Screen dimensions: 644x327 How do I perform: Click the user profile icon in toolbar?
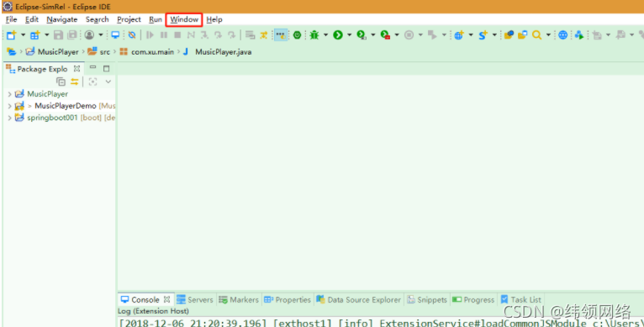(x=89, y=35)
